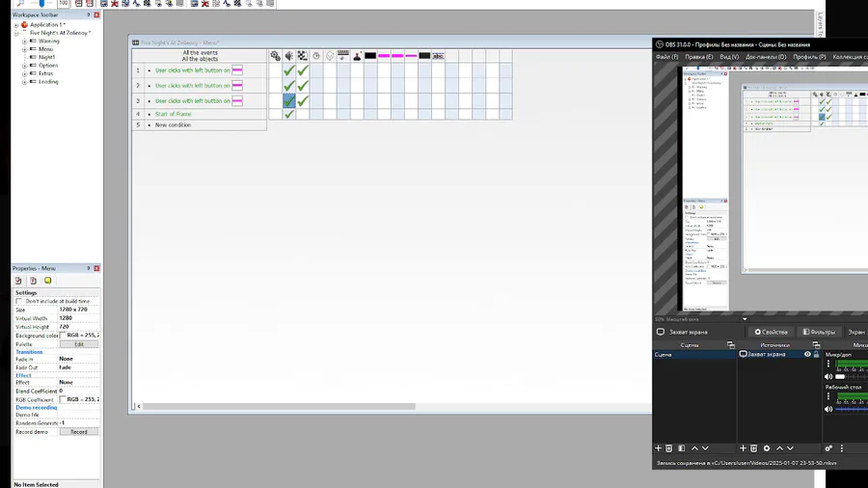Open three-dot menu for Рабочий стол channel

pyautogui.click(x=828, y=396)
